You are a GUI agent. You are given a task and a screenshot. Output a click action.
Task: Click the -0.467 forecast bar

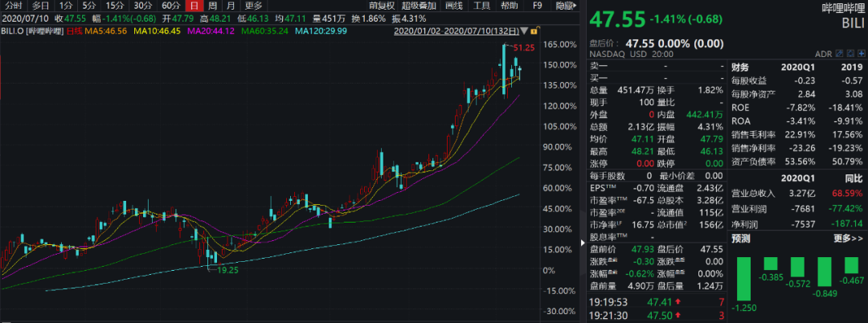[851, 265]
